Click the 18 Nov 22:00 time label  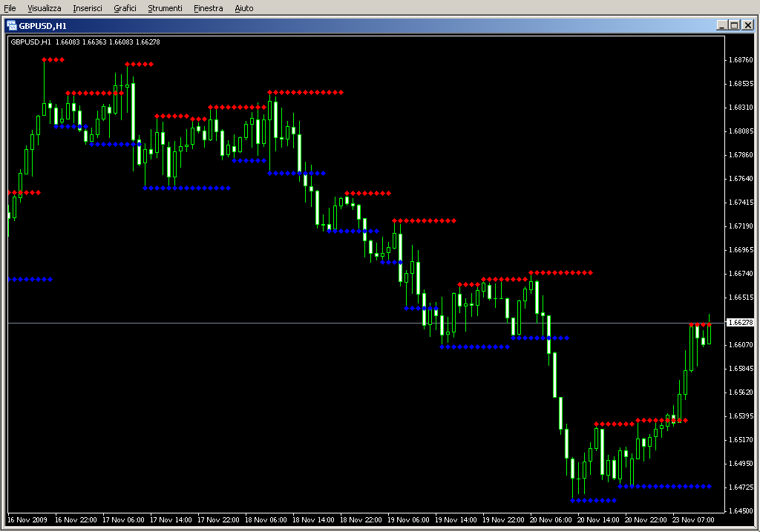361,520
